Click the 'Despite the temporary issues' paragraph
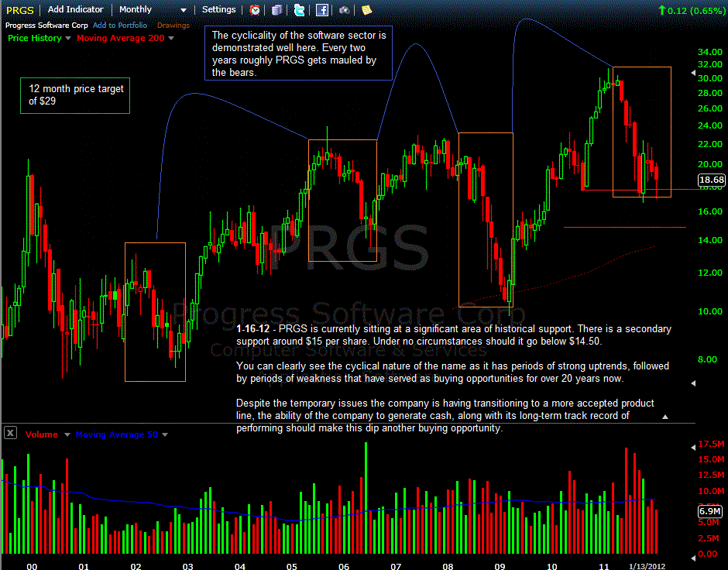The height and width of the screenshot is (570, 728). [x=445, y=415]
